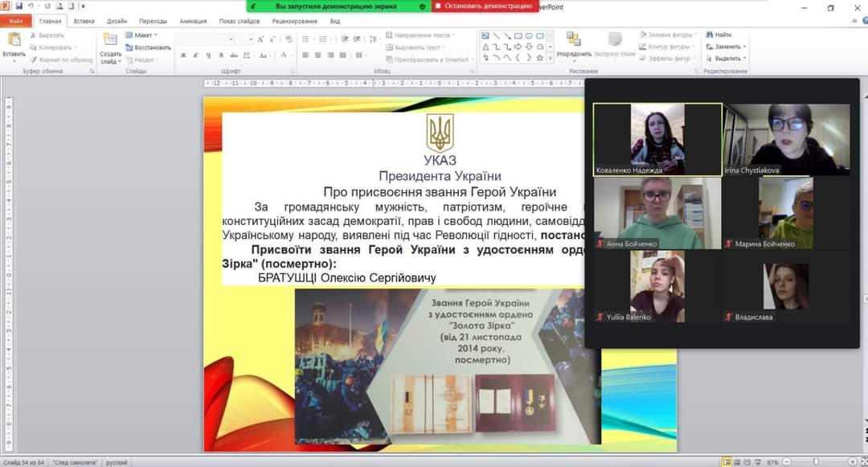Click the Paste (Вставить) clipboard icon
The image size is (868, 467).
coord(14,42)
